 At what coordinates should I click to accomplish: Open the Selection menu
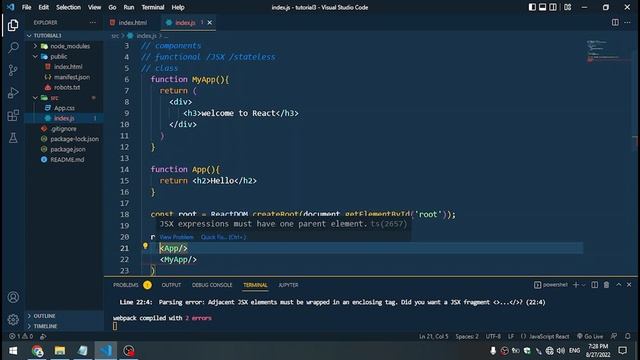tap(68, 7)
